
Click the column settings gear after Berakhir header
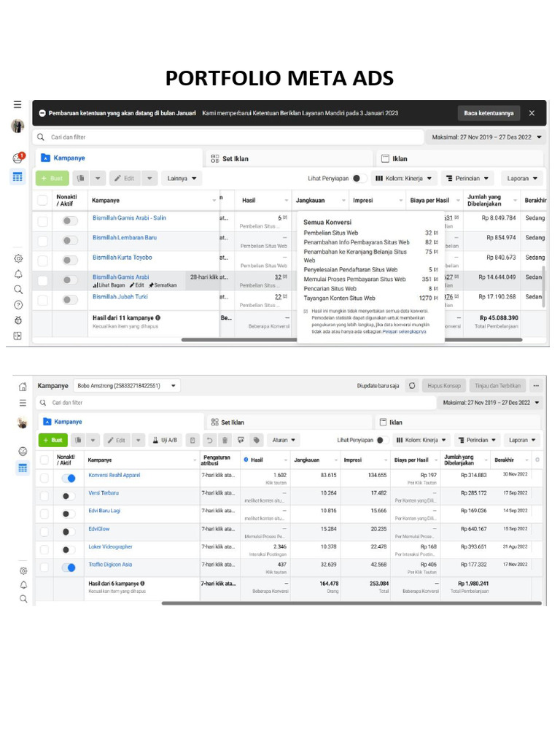[537, 460]
